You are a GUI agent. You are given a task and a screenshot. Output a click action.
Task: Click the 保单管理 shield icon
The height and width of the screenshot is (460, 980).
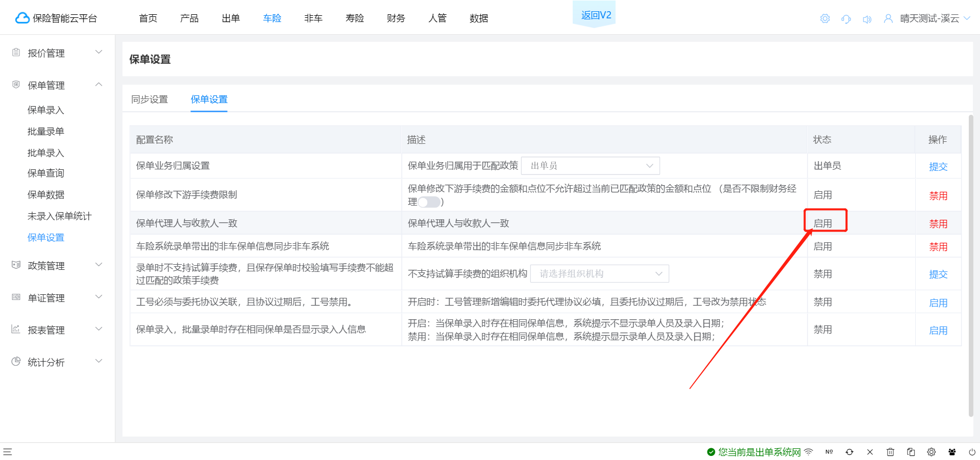[x=16, y=85]
